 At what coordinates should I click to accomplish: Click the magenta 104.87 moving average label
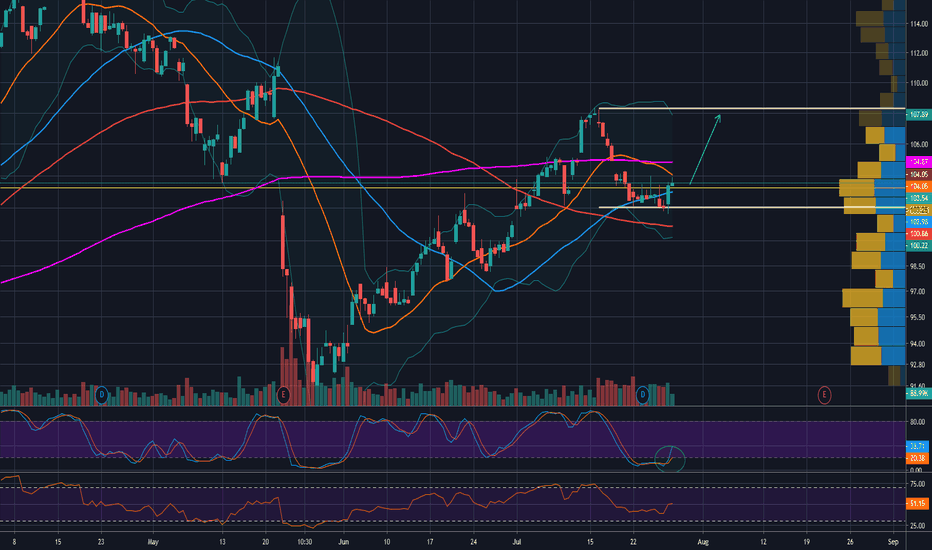pos(918,162)
